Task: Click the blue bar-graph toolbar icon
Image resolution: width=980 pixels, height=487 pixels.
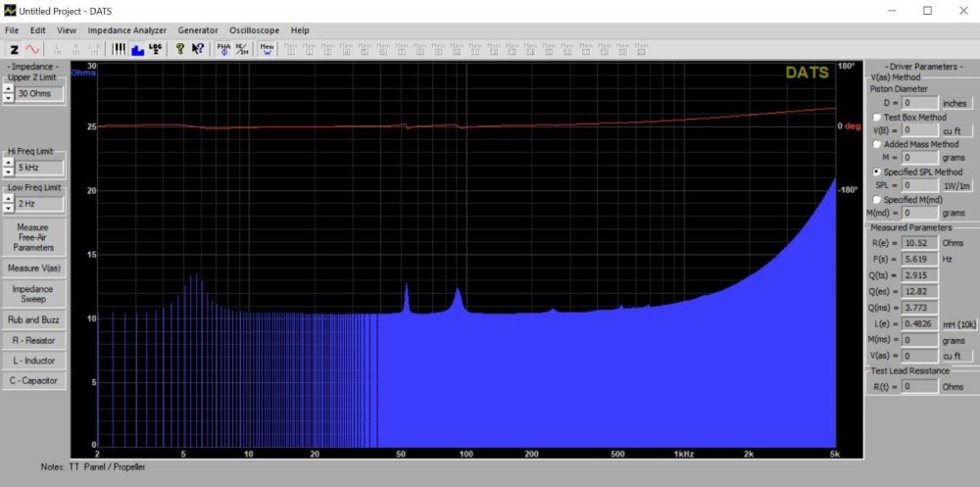Action: 137,49
